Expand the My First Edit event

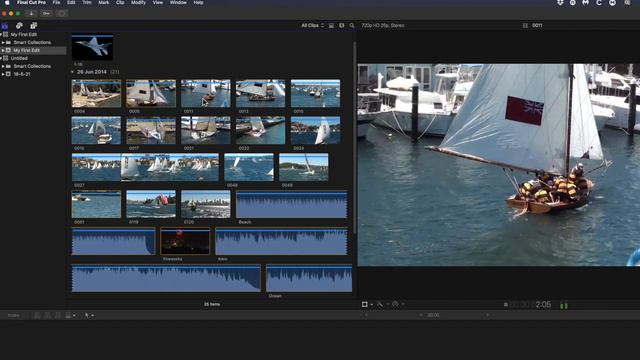(3, 50)
